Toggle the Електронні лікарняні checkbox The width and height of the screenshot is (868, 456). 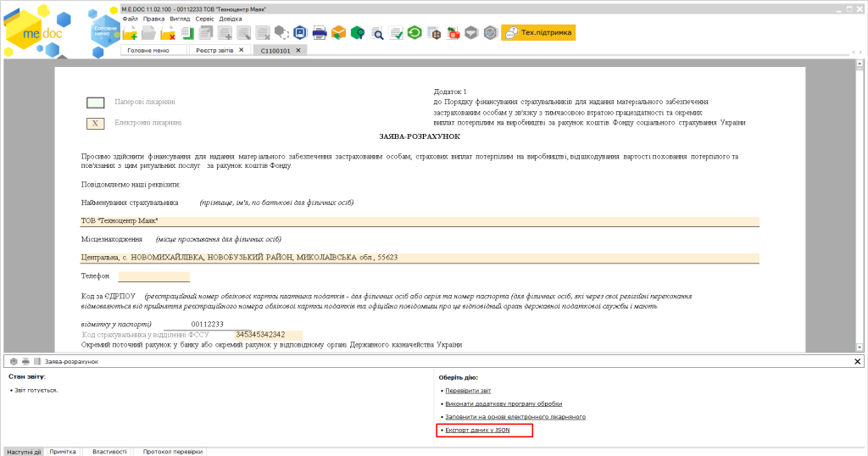tap(96, 123)
